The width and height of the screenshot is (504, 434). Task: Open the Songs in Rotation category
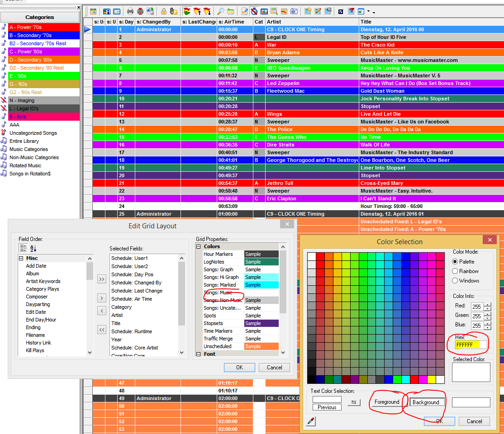pyautogui.click(x=30, y=174)
